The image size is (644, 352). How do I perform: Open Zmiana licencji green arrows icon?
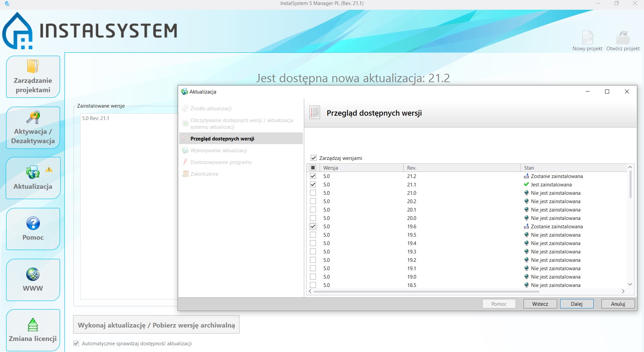33,324
